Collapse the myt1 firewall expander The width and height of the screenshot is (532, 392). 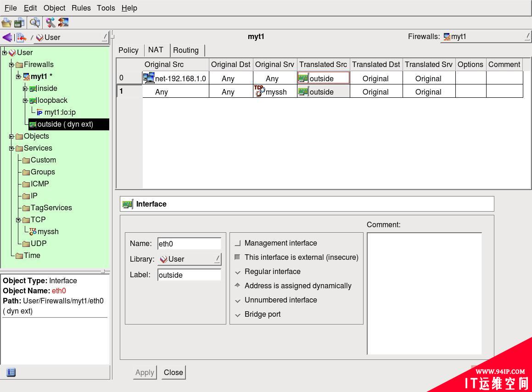tap(18, 77)
